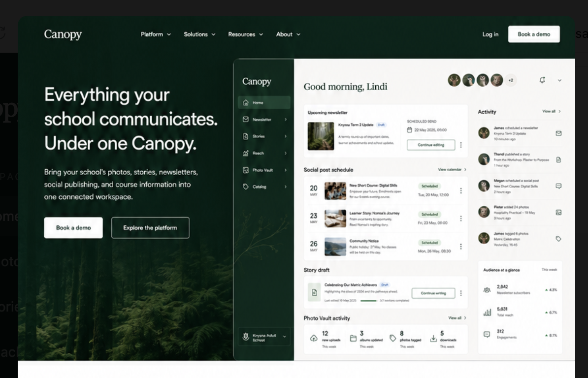Click the upload cloud icon for new uploads
Screen dimensions: 588x378
point(314,338)
